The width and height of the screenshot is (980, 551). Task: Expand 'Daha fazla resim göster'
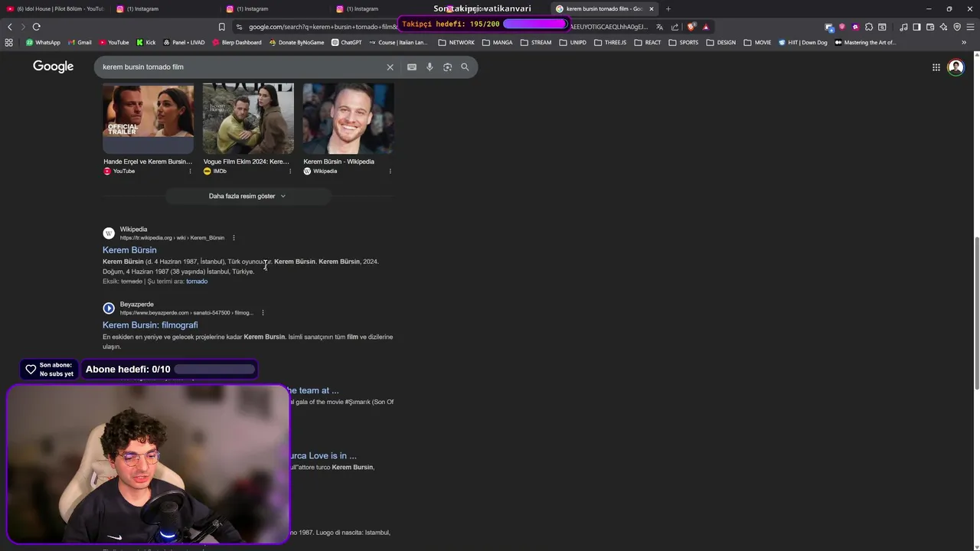click(x=247, y=196)
